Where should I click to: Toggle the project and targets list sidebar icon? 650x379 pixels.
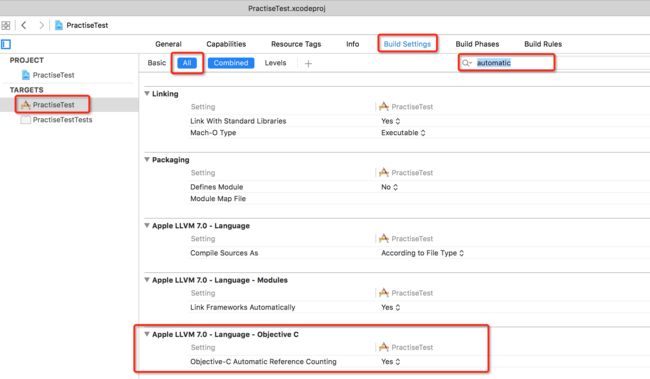click(x=6, y=44)
